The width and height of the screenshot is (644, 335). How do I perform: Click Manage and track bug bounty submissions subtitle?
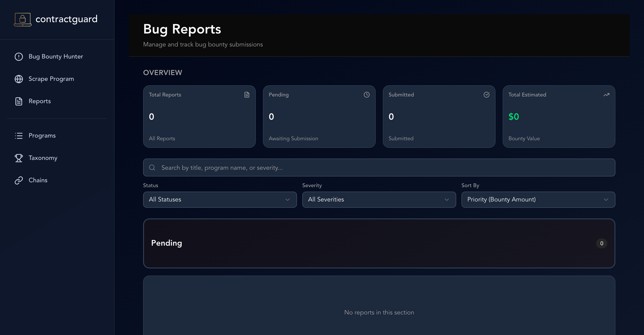(203, 44)
